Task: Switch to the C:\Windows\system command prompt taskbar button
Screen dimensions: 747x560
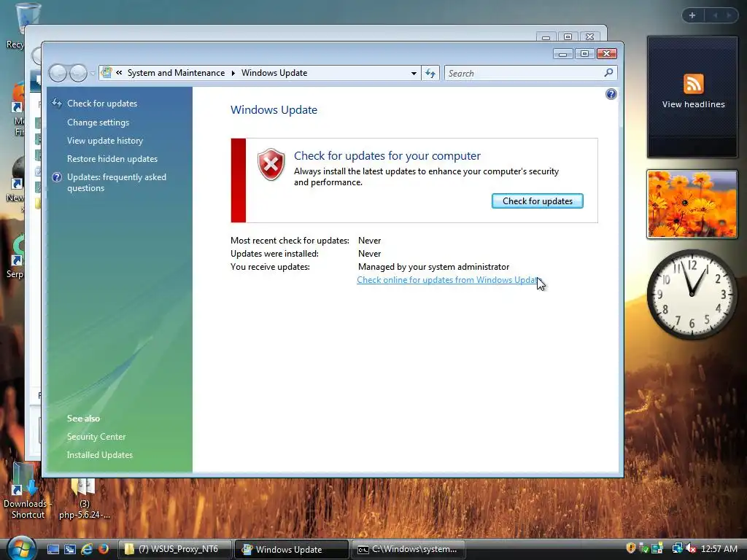Action: coord(409,549)
